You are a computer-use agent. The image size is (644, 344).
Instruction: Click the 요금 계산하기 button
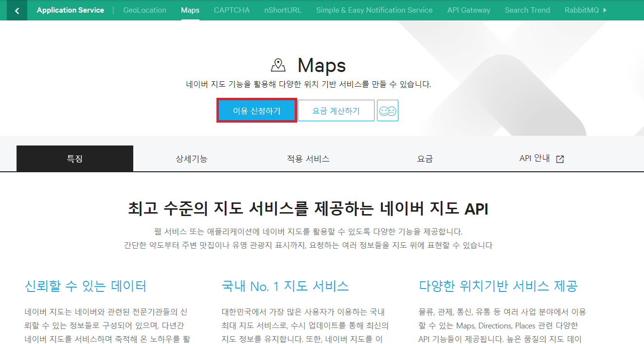(x=336, y=110)
